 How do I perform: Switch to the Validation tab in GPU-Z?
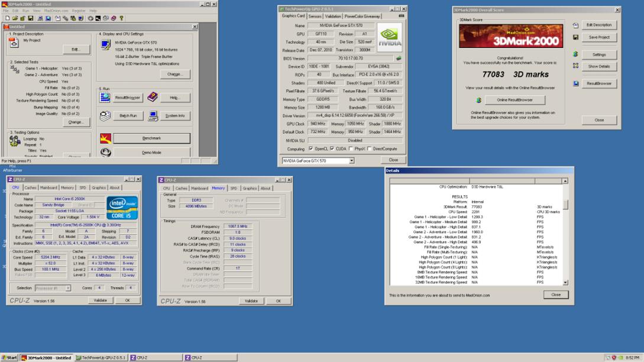pyautogui.click(x=333, y=17)
